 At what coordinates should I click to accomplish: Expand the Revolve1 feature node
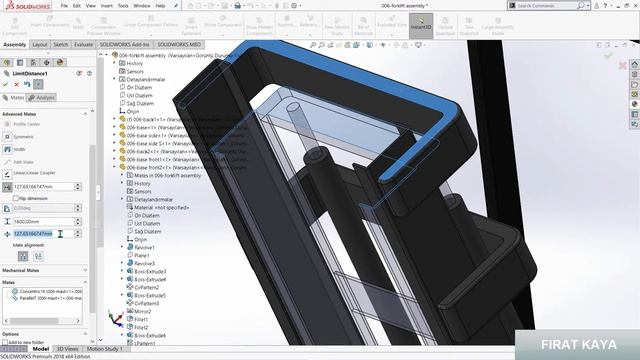(122, 247)
